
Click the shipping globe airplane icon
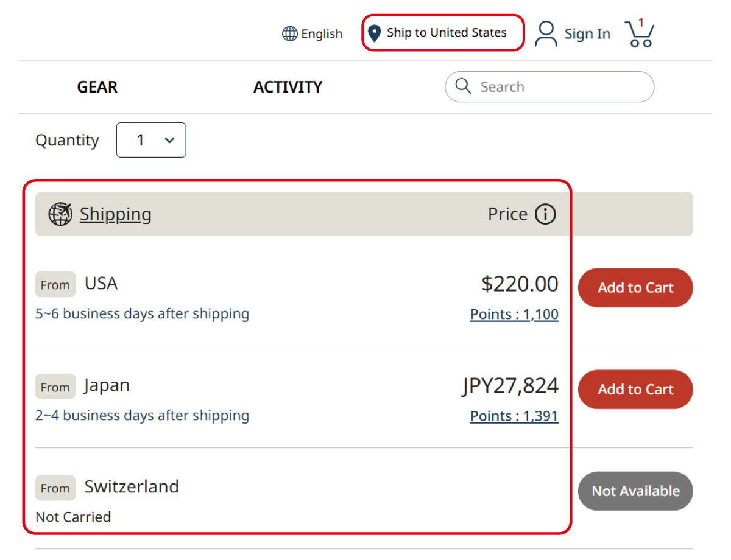coord(60,214)
